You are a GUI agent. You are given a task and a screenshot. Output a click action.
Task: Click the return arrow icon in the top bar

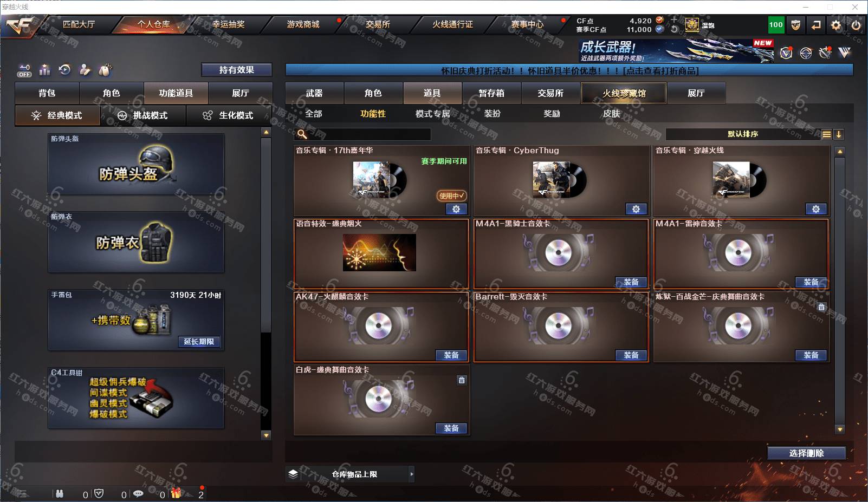(x=816, y=25)
